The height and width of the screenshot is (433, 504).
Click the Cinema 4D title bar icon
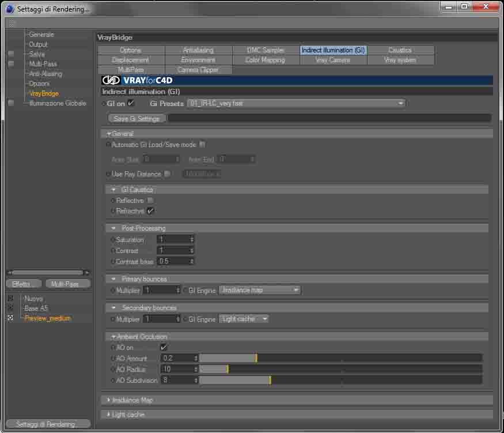[10, 9]
